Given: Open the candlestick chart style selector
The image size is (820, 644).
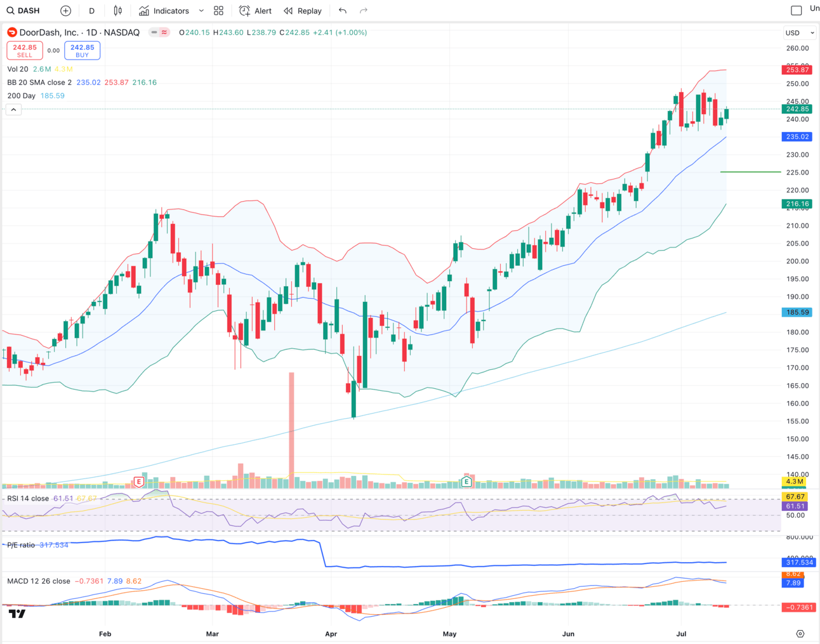Looking at the screenshot, I should 117,11.
